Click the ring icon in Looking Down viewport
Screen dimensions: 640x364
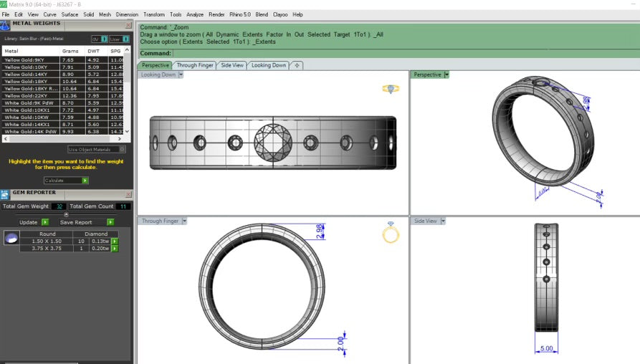pyautogui.click(x=391, y=89)
